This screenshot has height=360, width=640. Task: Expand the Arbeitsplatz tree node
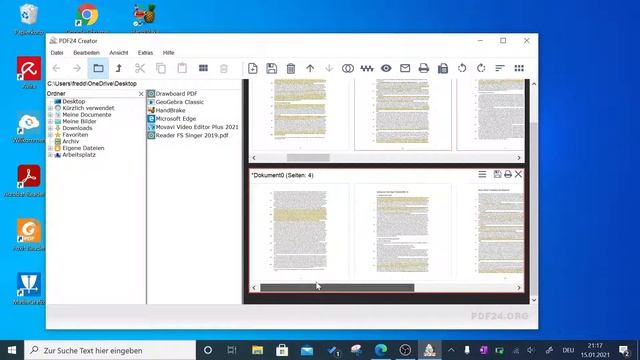50,155
